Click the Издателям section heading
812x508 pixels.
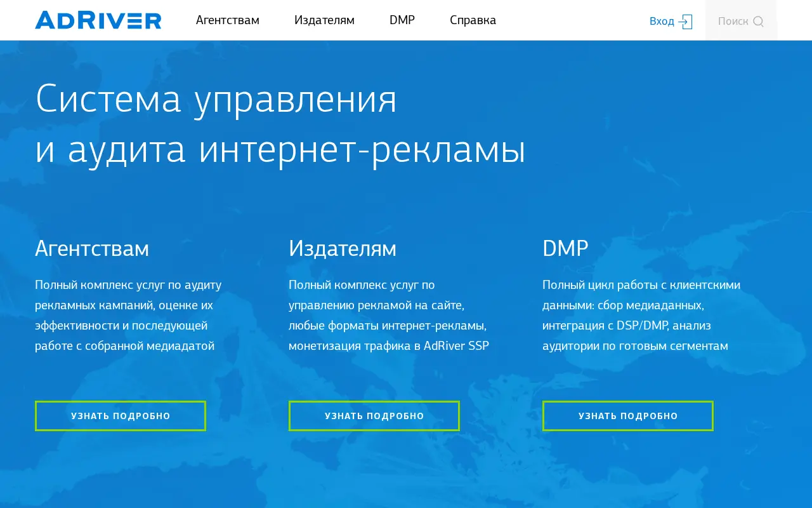coord(343,248)
